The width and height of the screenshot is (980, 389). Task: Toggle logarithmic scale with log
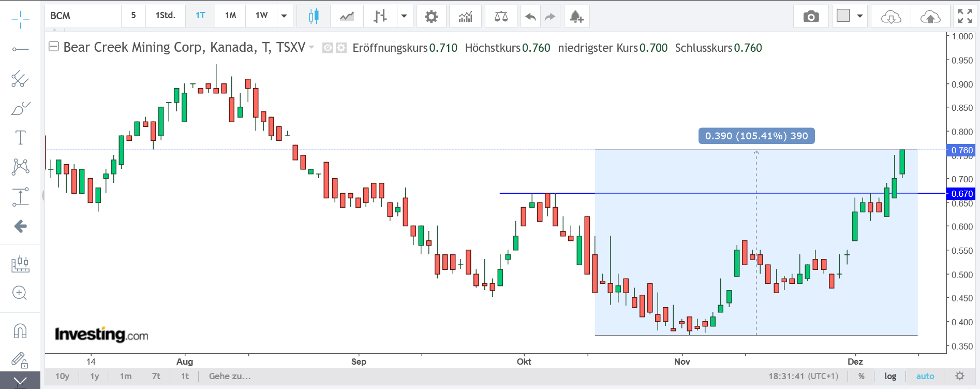890,376
